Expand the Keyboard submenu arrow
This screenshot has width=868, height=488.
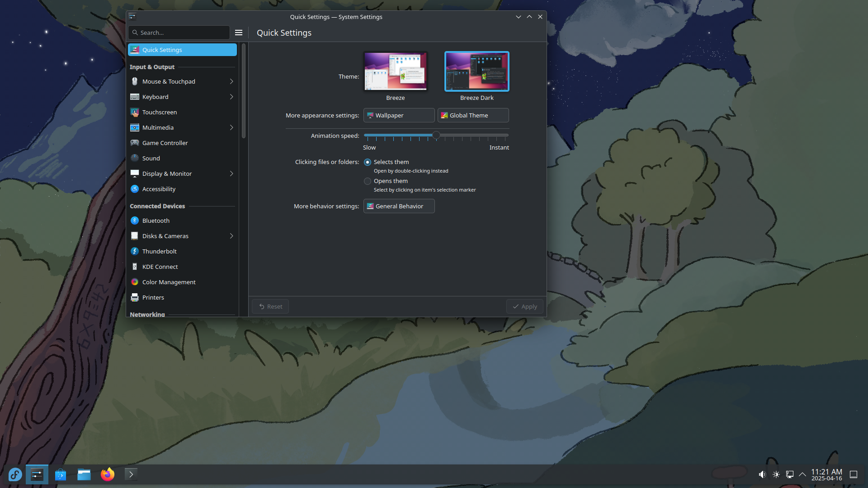231,97
